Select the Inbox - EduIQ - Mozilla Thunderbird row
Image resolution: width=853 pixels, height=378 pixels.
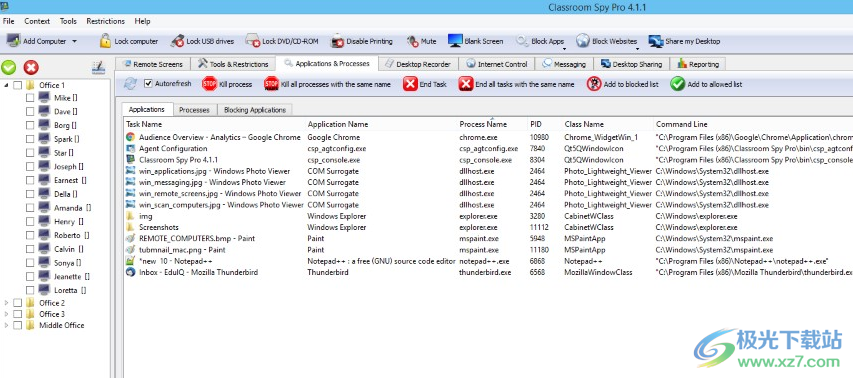tap(489, 272)
